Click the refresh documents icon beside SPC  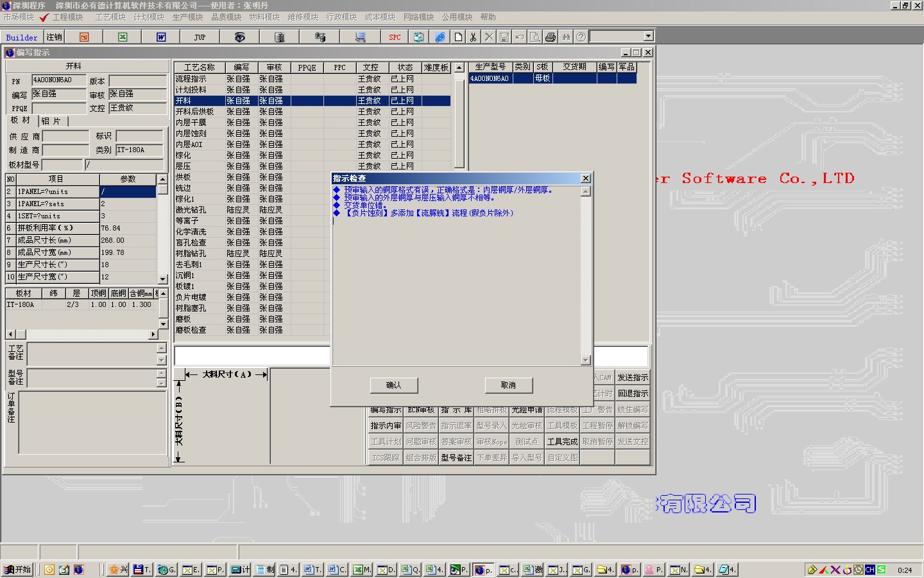pyautogui.click(x=418, y=37)
